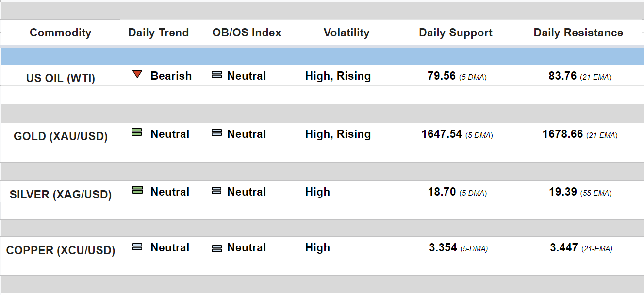Select the GOLD (XAU/USD) cell
Viewport: 644px width, 295px height.
pyautogui.click(x=61, y=136)
